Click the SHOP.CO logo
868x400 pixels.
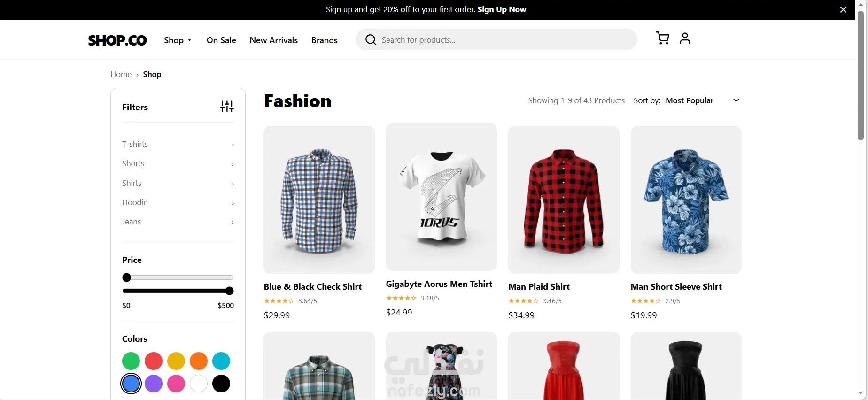coord(117,40)
